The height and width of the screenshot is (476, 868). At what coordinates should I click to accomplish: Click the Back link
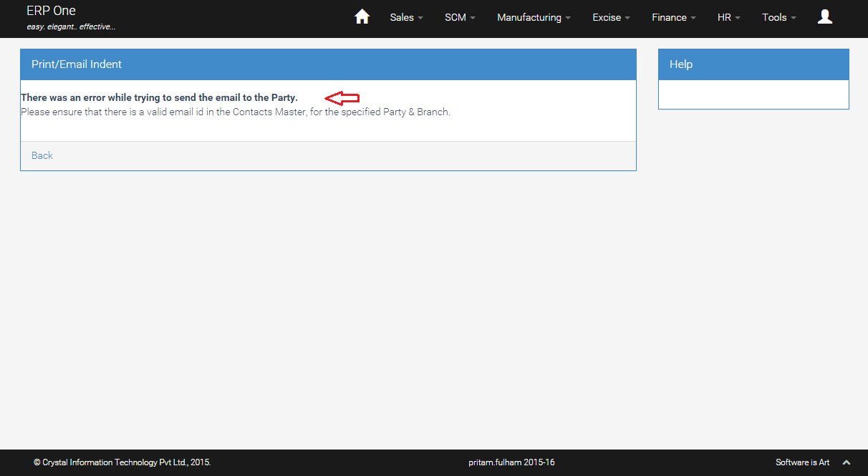42,155
